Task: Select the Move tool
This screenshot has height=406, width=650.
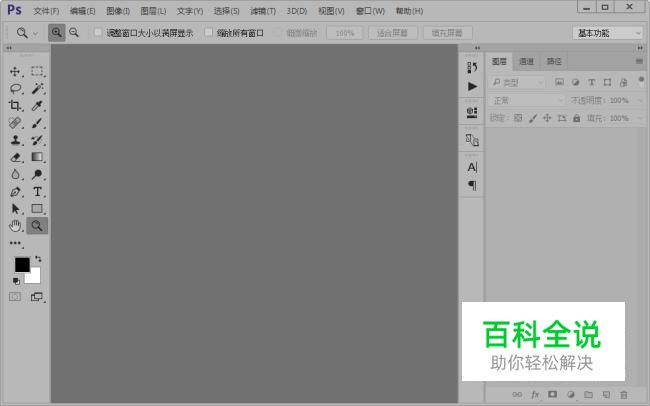Action: (x=15, y=71)
